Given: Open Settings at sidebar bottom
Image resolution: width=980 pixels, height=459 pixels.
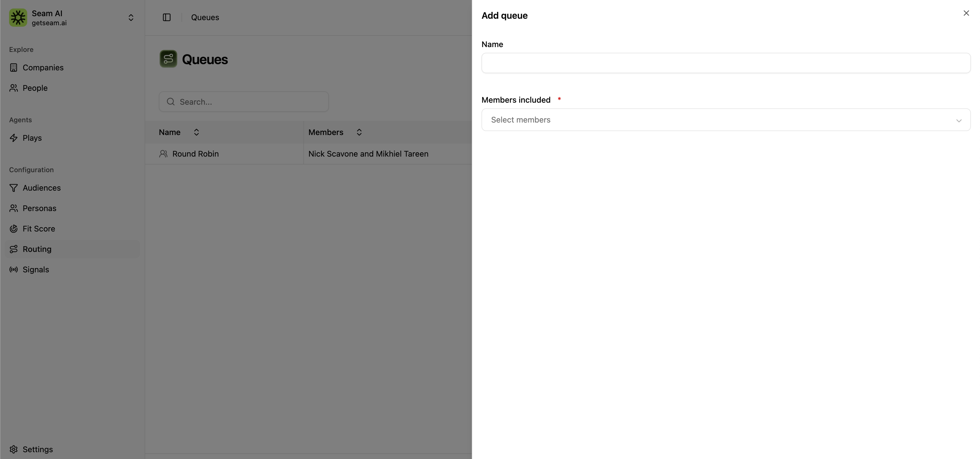Looking at the screenshot, I should tap(37, 449).
